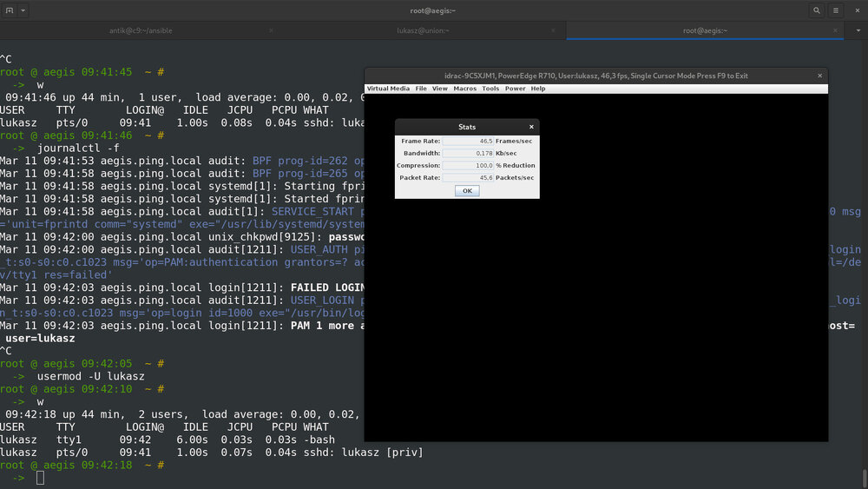The width and height of the screenshot is (868, 489).
Task: Click the Frame Rate value field
Action: click(468, 141)
